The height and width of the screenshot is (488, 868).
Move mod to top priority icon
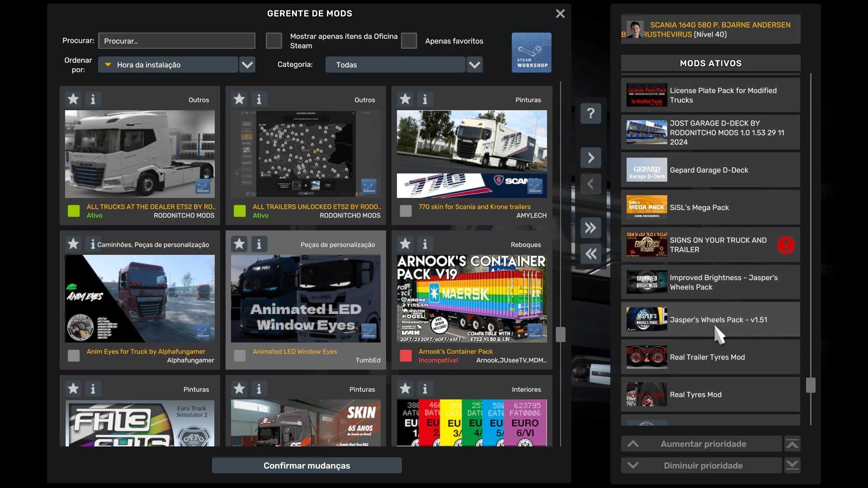[x=792, y=444]
